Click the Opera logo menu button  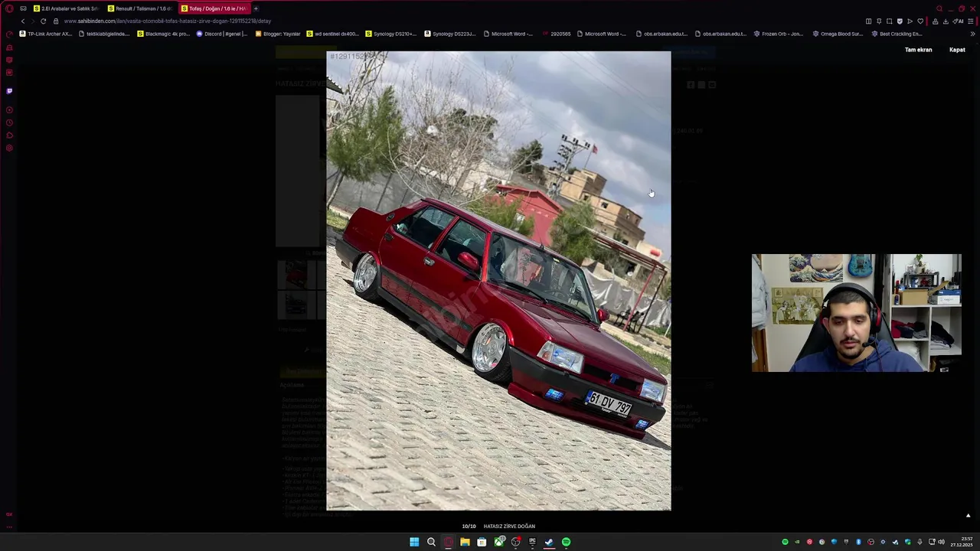coord(9,8)
